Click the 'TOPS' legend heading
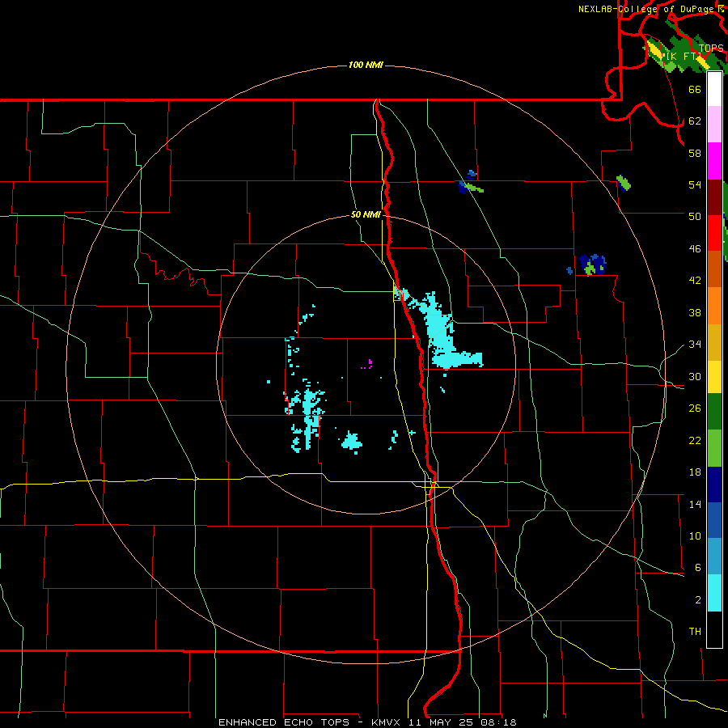The image size is (728, 728). pos(711,49)
